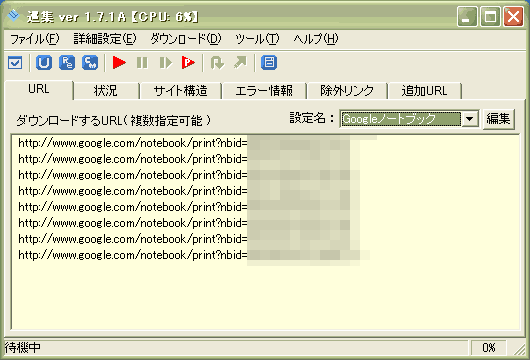Click the window resize grip corner
530x360 pixels.
click(x=520, y=350)
